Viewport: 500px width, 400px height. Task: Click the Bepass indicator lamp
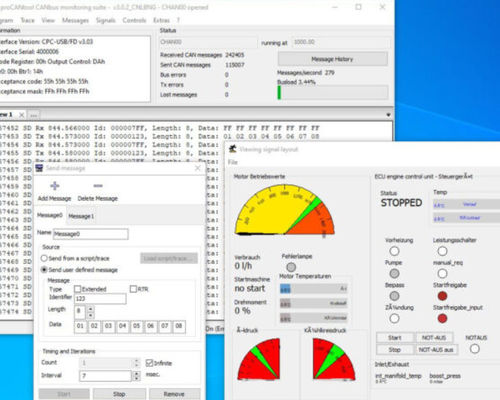point(394,296)
